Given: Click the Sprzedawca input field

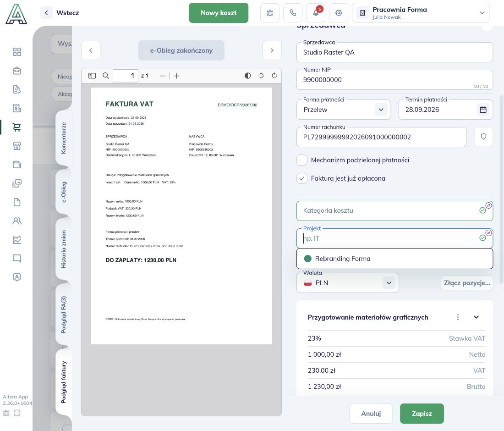Looking at the screenshot, I should pos(394,52).
